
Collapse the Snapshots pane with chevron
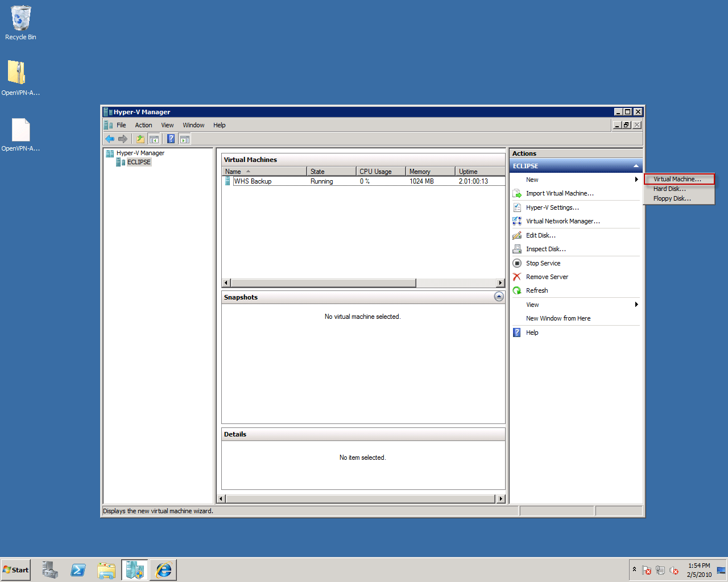[x=499, y=297]
